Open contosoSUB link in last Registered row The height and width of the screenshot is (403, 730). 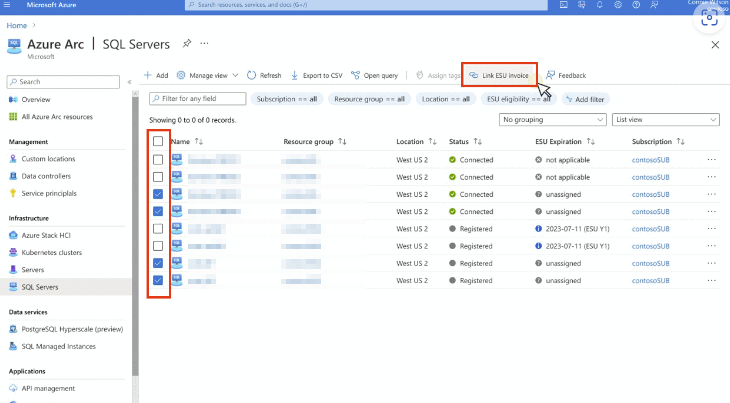click(650, 280)
